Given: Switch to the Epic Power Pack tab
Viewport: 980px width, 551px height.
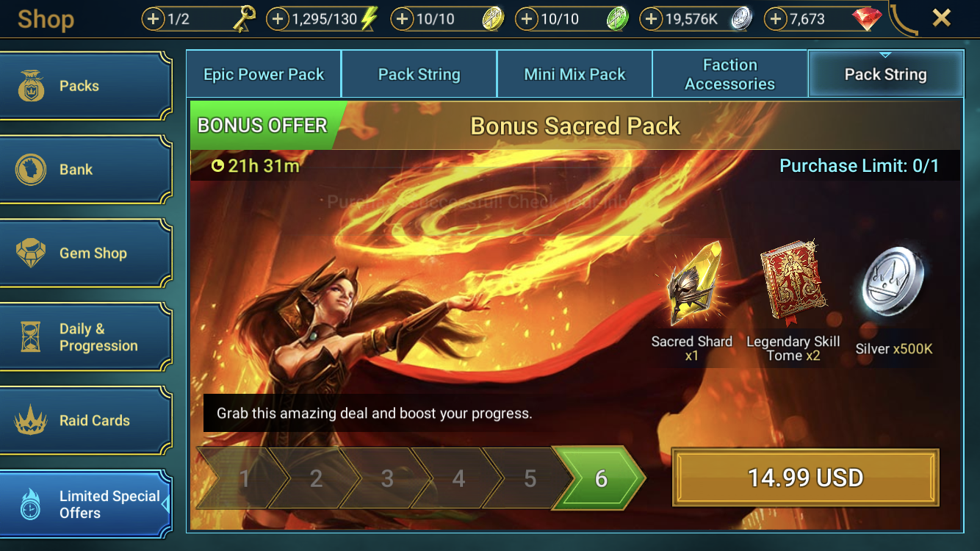Looking at the screenshot, I should 264,74.
